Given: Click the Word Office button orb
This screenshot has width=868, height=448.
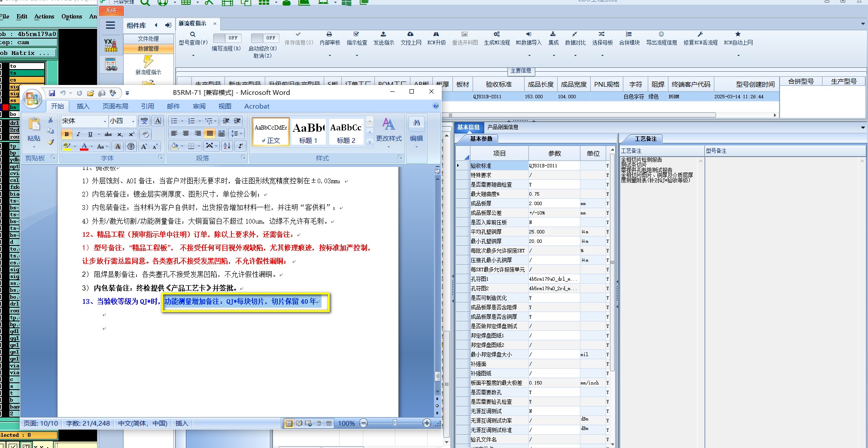Looking at the screenshot, I should [x=32, y=99].
